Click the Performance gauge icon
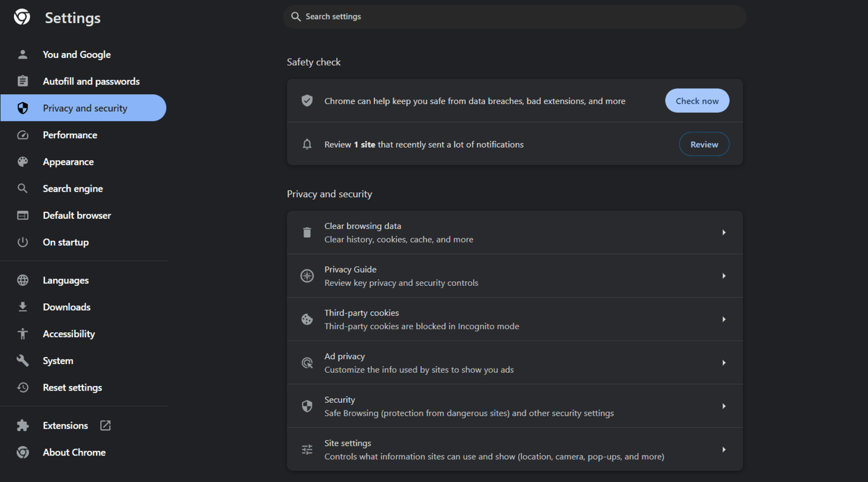The height and width of the screenshot is (482, 868). click(23, 135)
